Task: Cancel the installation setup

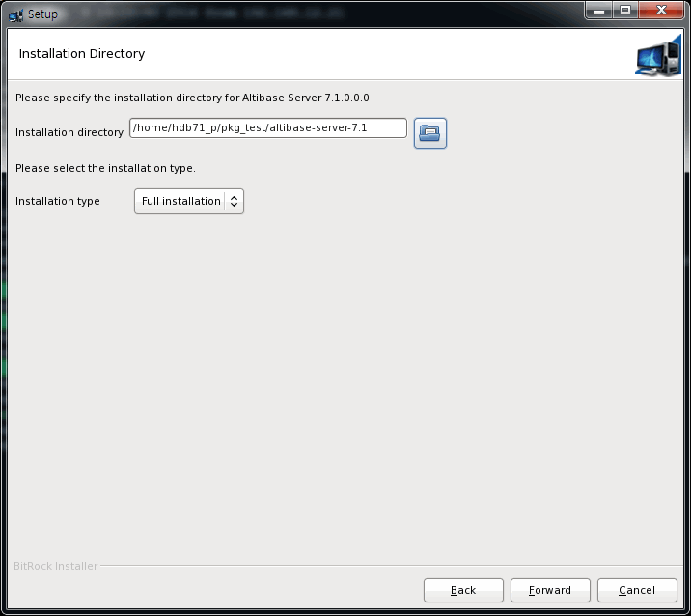Action: (x=637, y=590)
